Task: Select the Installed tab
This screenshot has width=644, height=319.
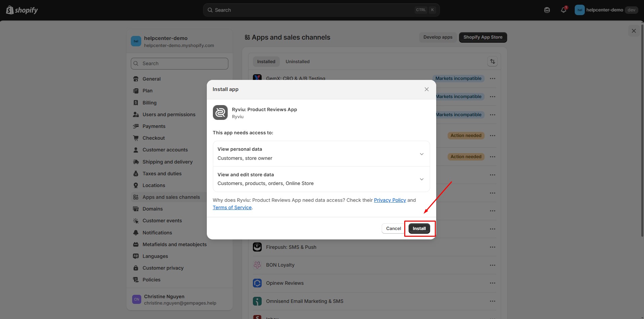Action: (x=266, y=61)
